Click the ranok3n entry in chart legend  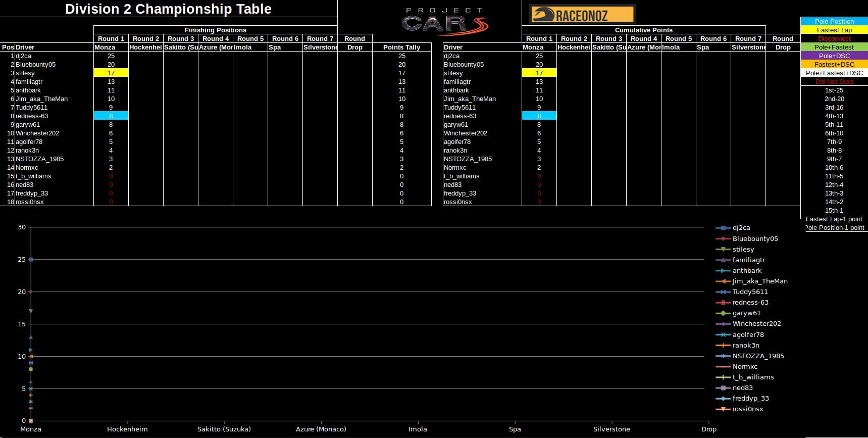pos(738,345)
